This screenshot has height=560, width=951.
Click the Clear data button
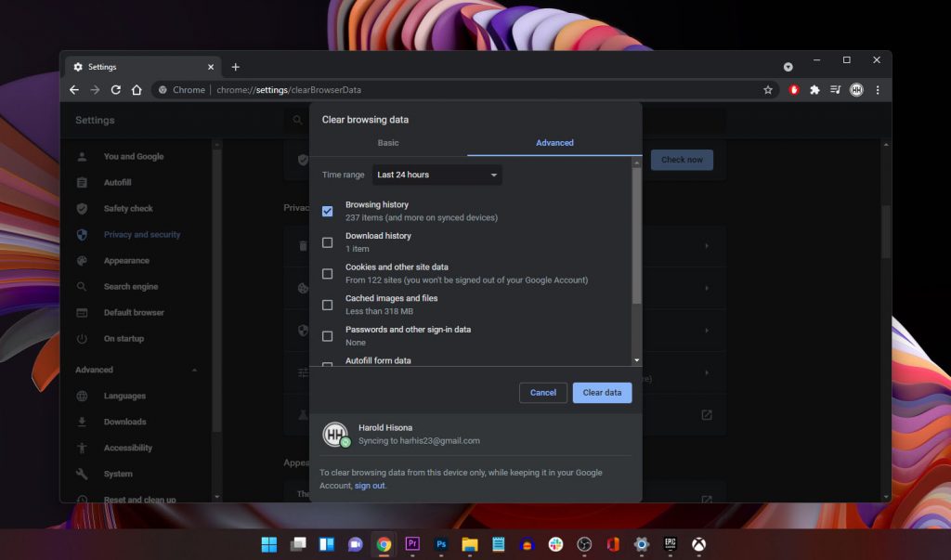coord(602,393)
